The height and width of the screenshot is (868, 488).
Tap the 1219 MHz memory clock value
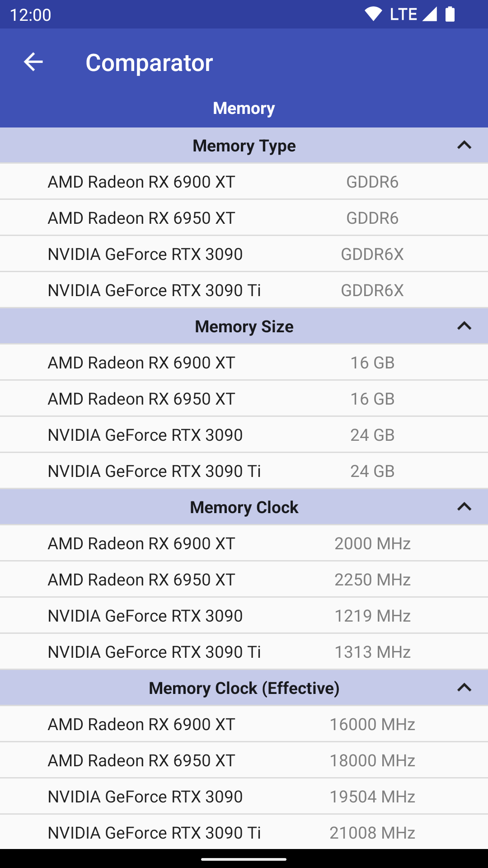click(x=372, y=616)
